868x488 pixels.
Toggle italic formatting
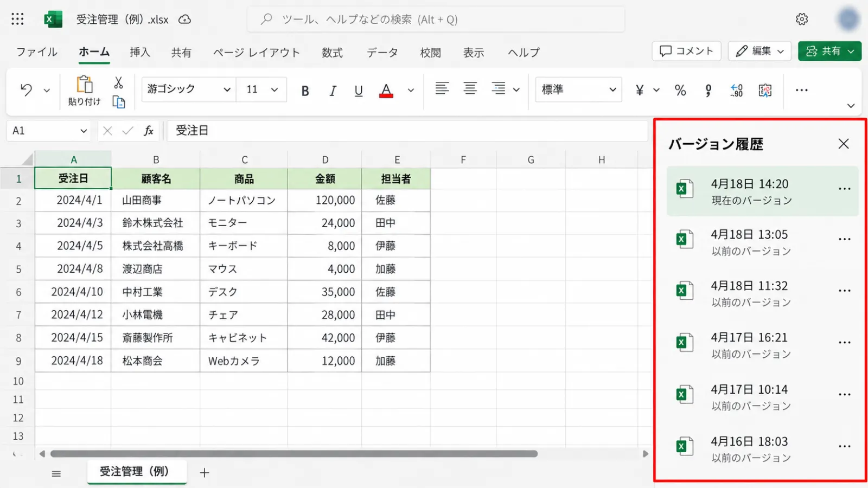333,91
